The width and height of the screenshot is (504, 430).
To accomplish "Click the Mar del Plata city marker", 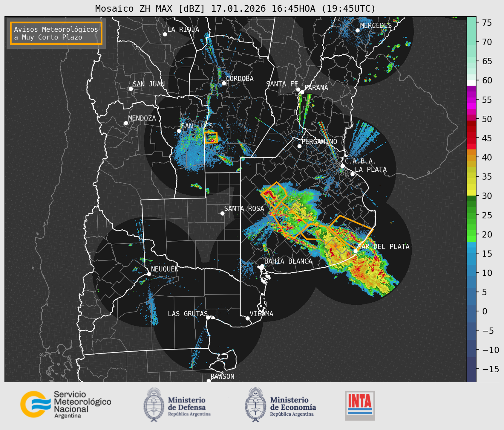I will click(x=356, y=251).
